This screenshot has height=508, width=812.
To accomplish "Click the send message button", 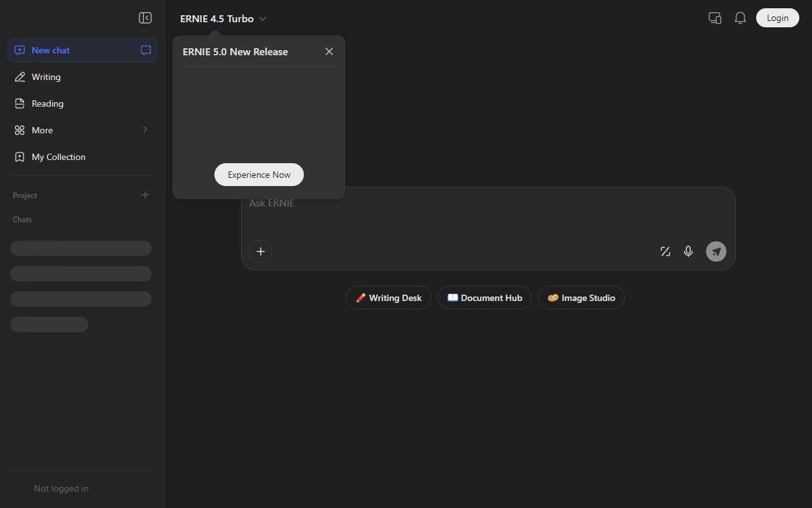I will 716,251.
